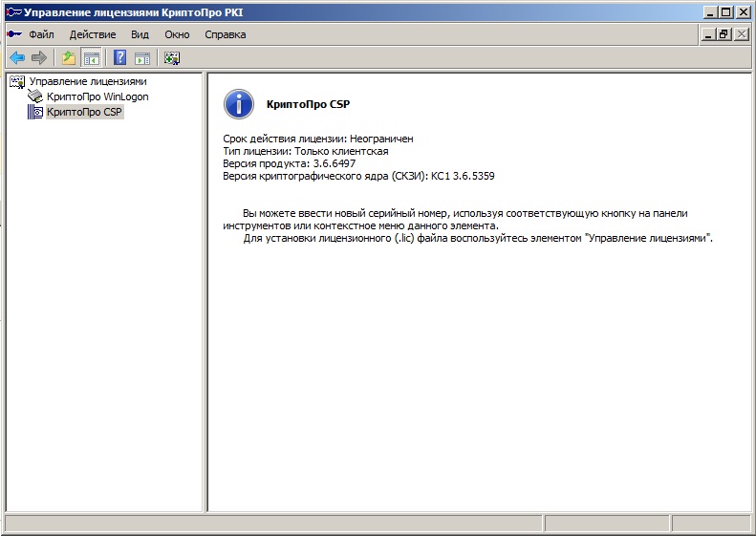Click the lic file installation hint text
Image resolution: width=756 pixels, height=536 pixels.
(x=478, y=238)
